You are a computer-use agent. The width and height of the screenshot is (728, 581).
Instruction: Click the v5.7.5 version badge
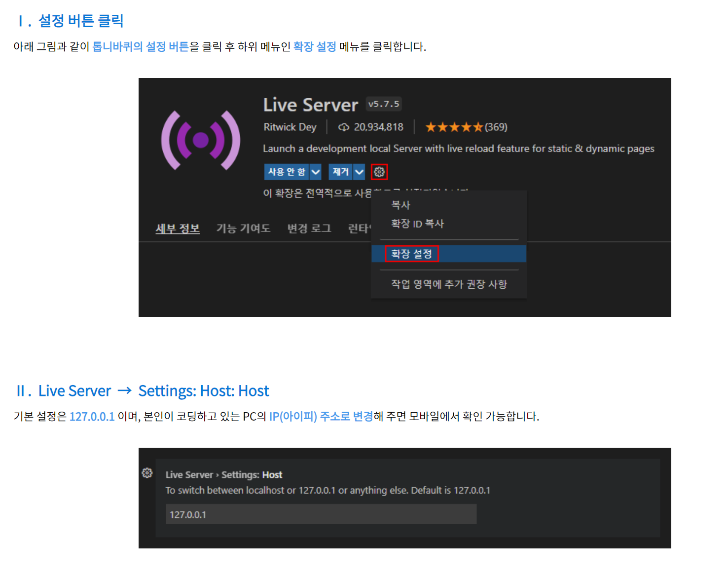coord(384,104)
